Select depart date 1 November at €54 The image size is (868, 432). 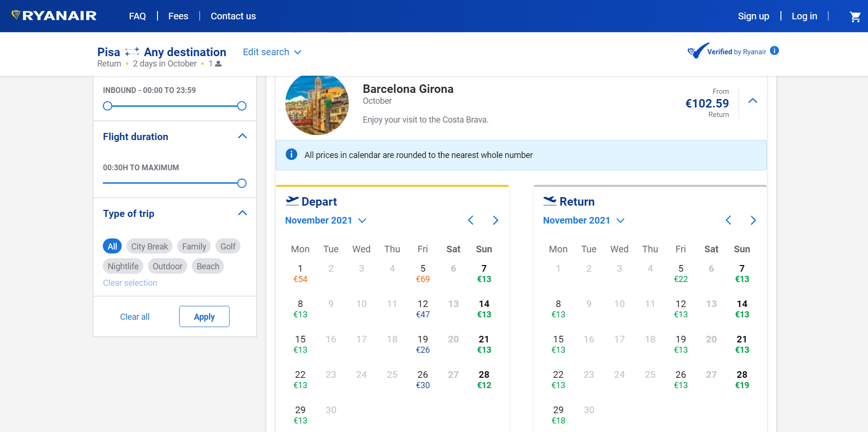pos(300,274)
